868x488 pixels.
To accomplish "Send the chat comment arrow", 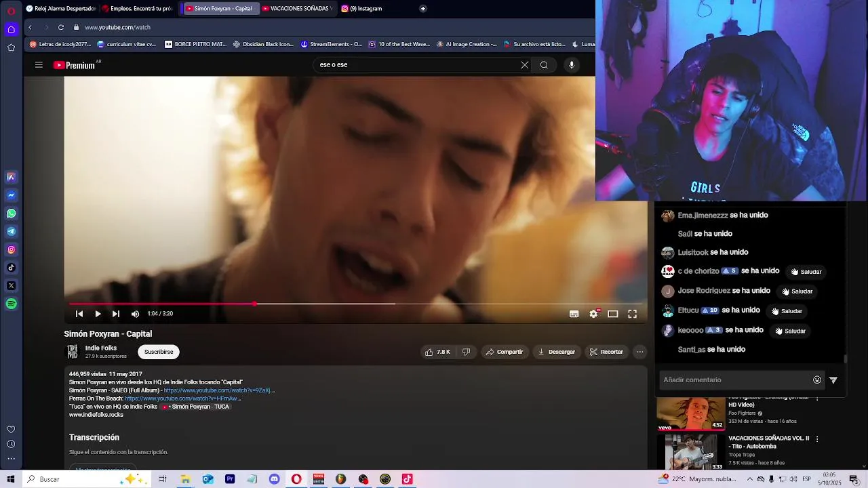I will tap(833, 380).
